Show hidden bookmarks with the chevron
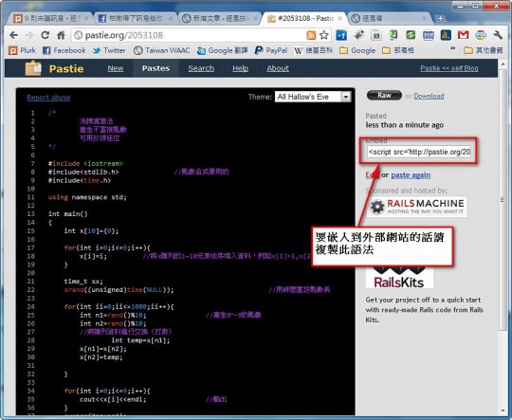Image resolution: width=512 pixels, height=420 pixels. click(453, 48)
